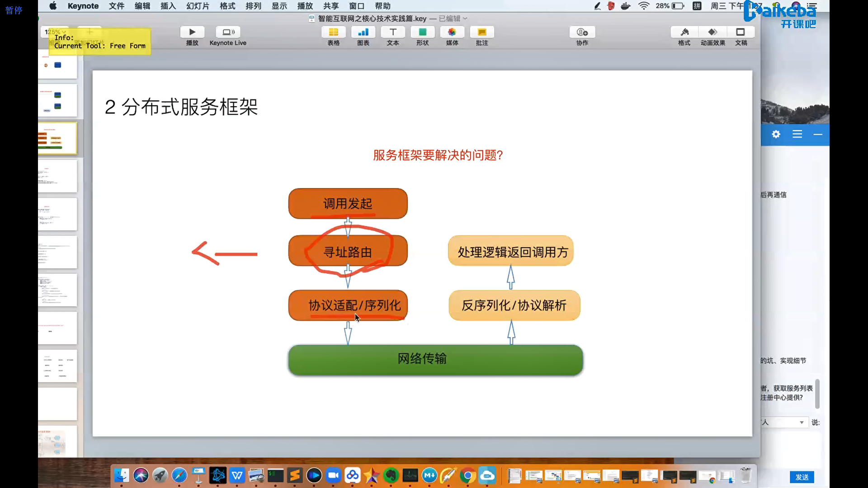Image resolution: width=868 pixels, height=488 pixels.
Task: Toggle the Document (文稿) inspector panel
Action: (741, 32)
